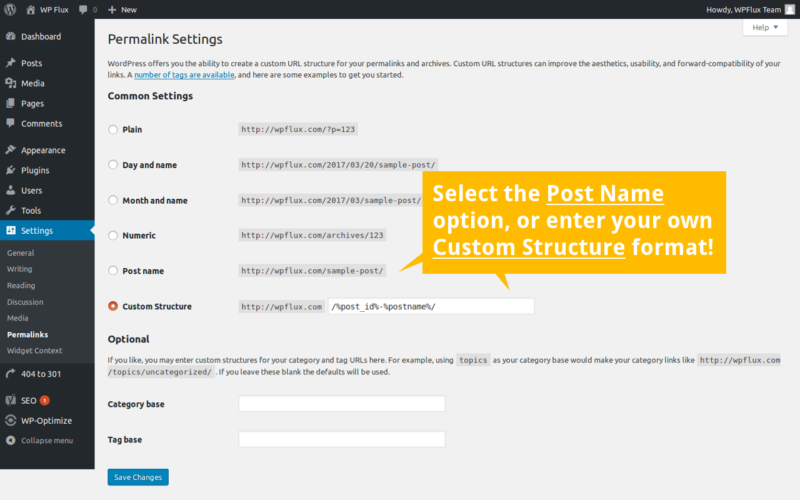Click the Post name example URL 'sample-post/'

pyautogui.click(x=312, y=270)
